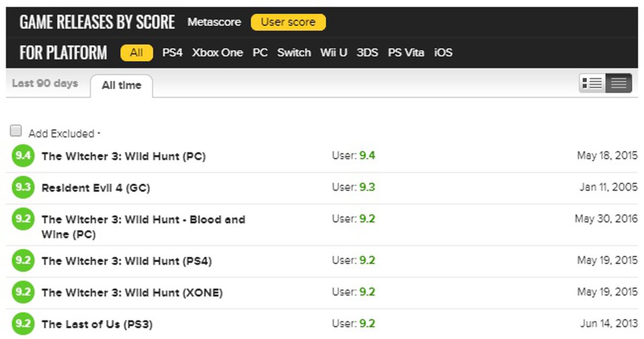644x339 pixels.
Task: Click score badge beside Witcher 3 XONE
Action: point(23,292)
